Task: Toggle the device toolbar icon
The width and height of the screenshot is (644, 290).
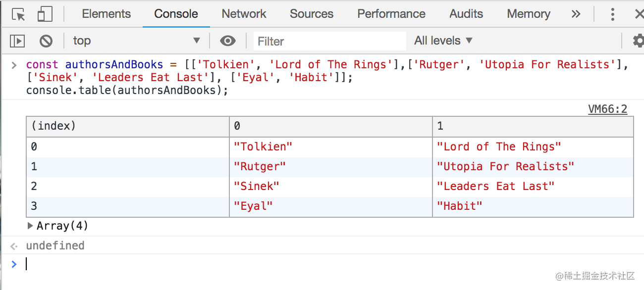Action: pos(45,14)
